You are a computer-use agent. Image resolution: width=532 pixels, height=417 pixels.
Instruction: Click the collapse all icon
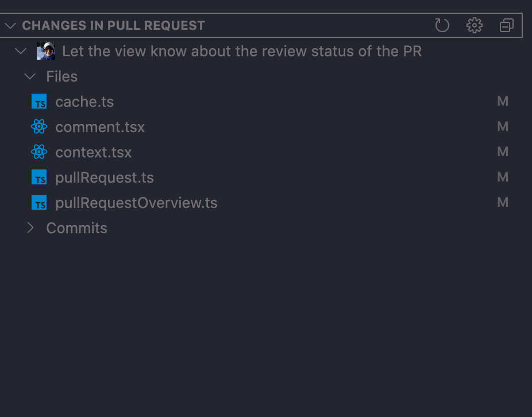coord(507,25)
